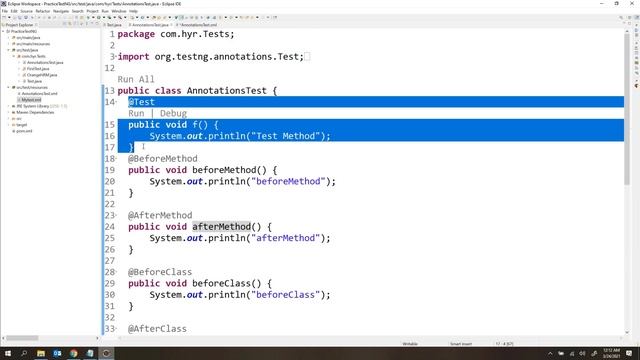Screen dimensions: 640x360
Task: Open the Navigate menu
Action: (x=61, y=11)
